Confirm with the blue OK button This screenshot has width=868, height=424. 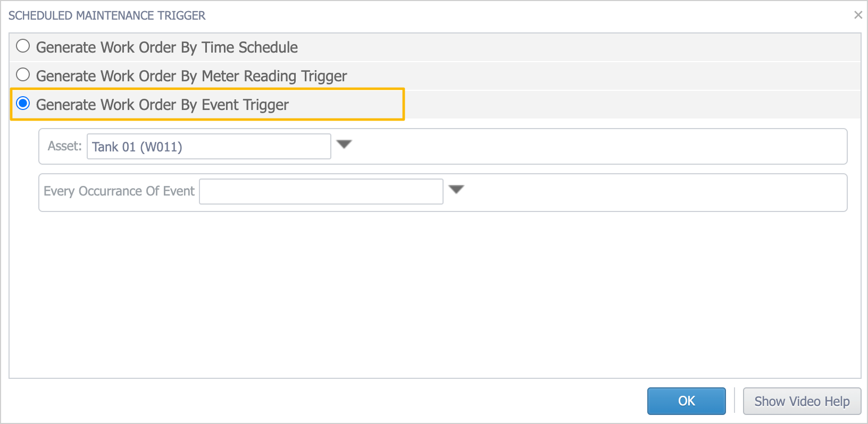click(687, 401)
